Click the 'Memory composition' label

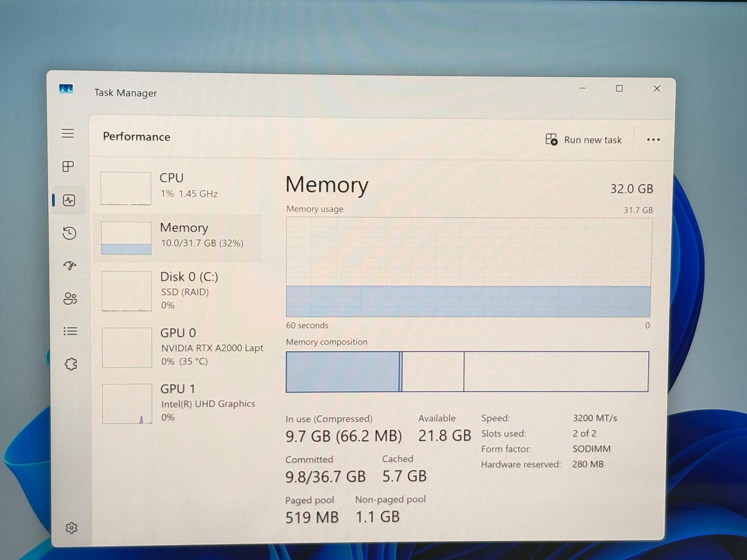327,342
